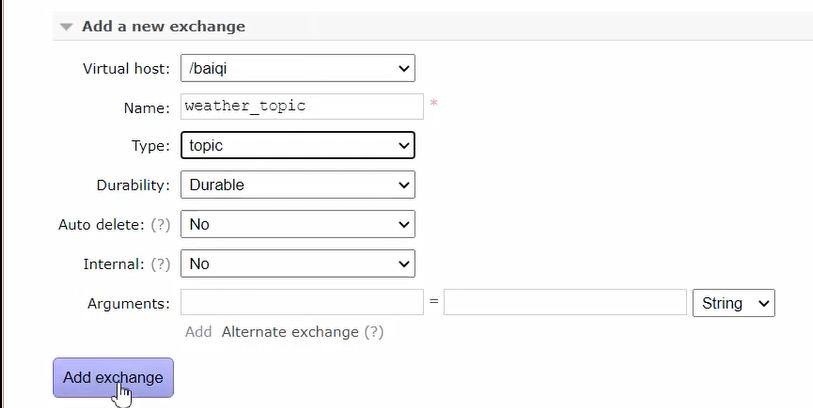The image size is (813, 408).
Task: Click the "Virtual host:" label
Action: click(125, 69)
